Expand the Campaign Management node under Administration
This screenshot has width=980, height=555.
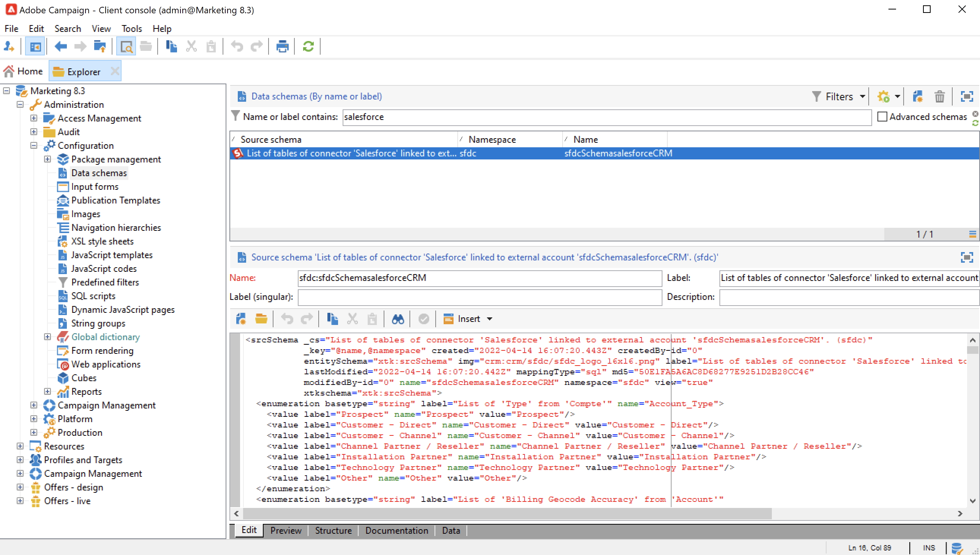(34, 405)
